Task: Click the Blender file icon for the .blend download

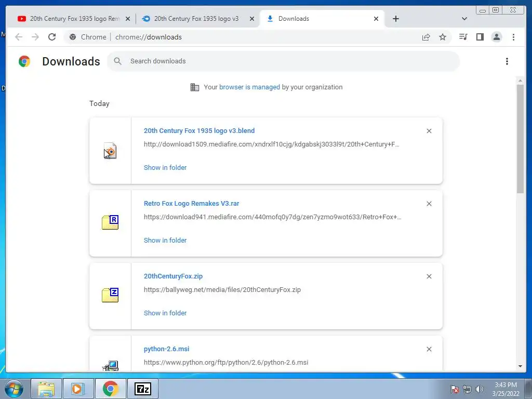Action: coord(110,151)
